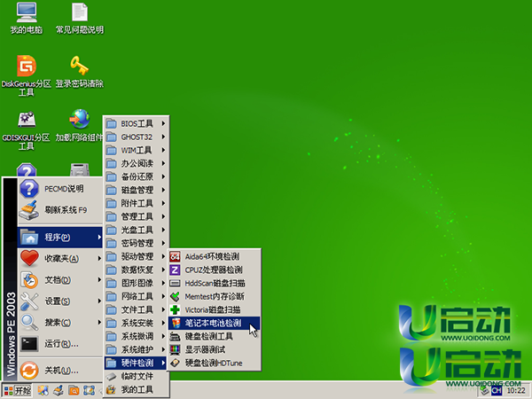This screenshot has height=399, width=532.
Task: Click first quick-launch icon beside the Start button
Action: pos(43,390)
